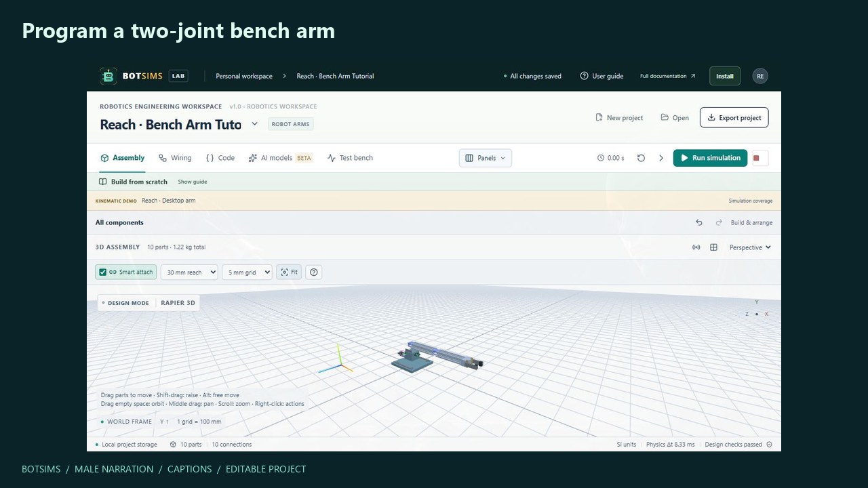Viewport: 868px width, 488px height.
Task: Click the Build & arrange label
Action: 751,222
